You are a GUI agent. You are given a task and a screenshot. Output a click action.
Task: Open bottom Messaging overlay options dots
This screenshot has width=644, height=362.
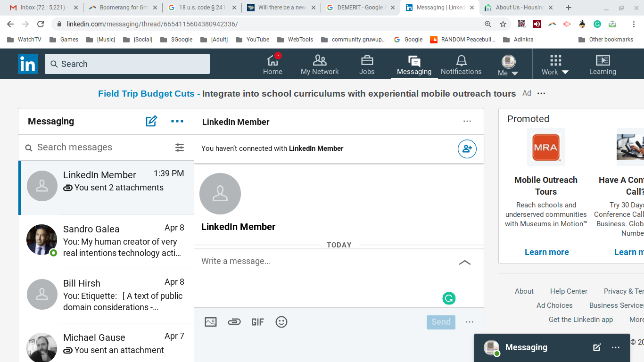click(616, 347)
